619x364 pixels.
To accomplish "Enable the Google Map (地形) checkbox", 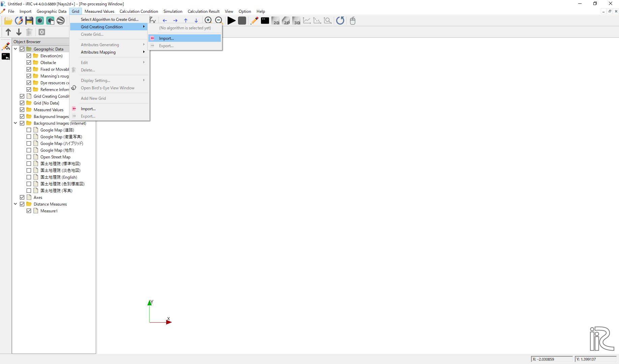I will [x=29, y=150].
